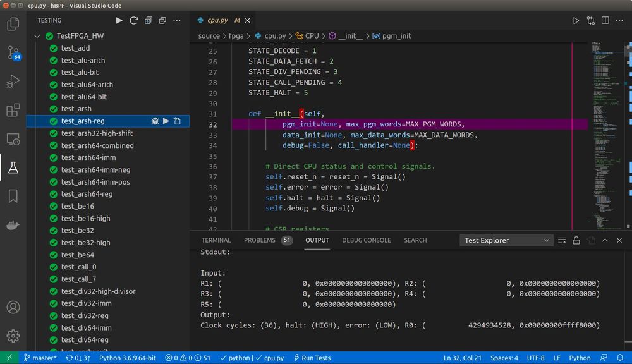
Task: Maximize the bottom panel size
Action: coord(605,240)
